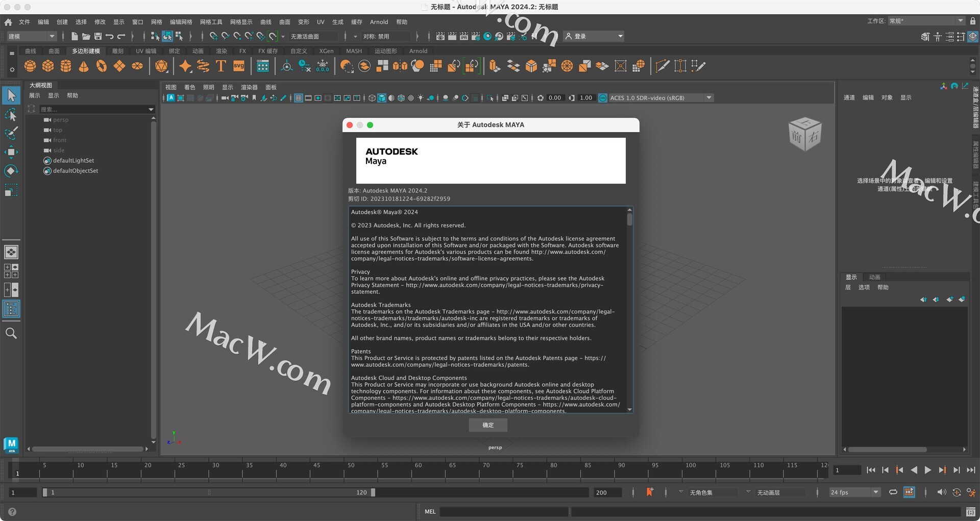
Task: Create a polygon sphere from shelf
Action: coord(30,66)
